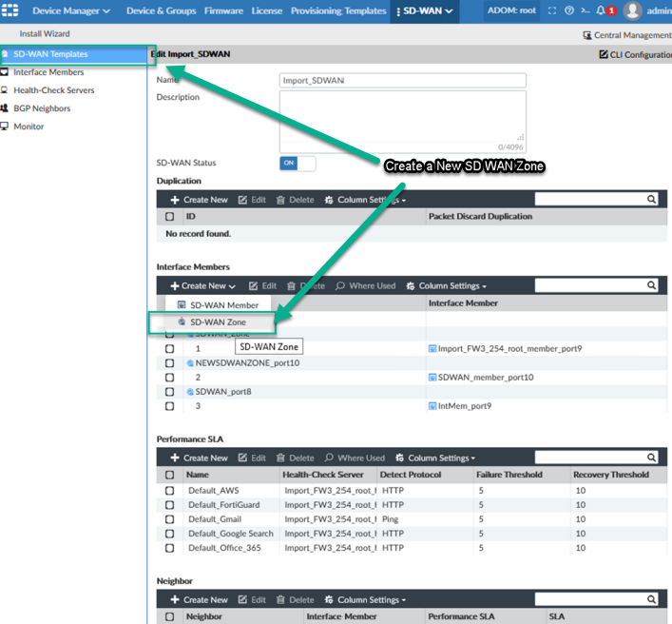Screen dimensions: 672x624
Task: Click Create New in Neighbor toolbar
Action: point(200,599)
